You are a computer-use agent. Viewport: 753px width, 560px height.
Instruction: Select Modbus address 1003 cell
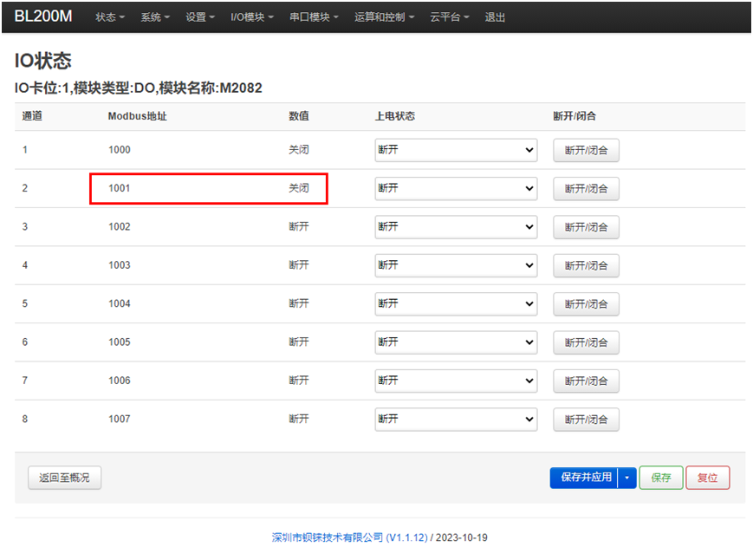tap(119, 265)
